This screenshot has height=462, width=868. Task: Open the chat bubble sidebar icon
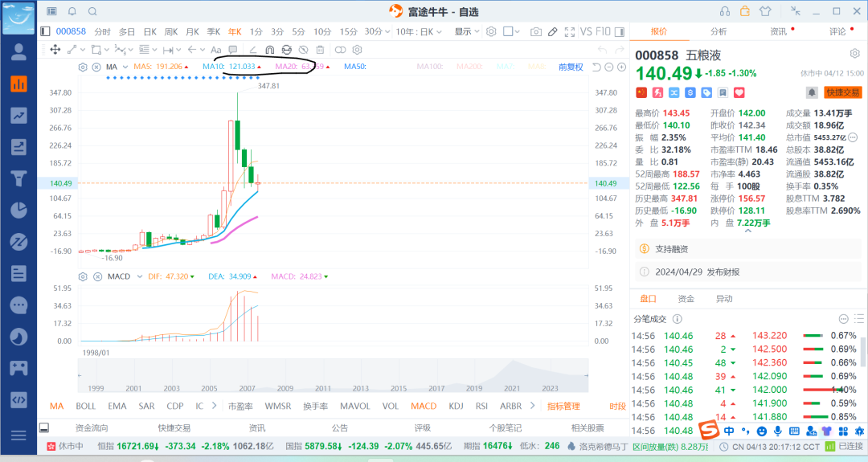click(18, 305)
